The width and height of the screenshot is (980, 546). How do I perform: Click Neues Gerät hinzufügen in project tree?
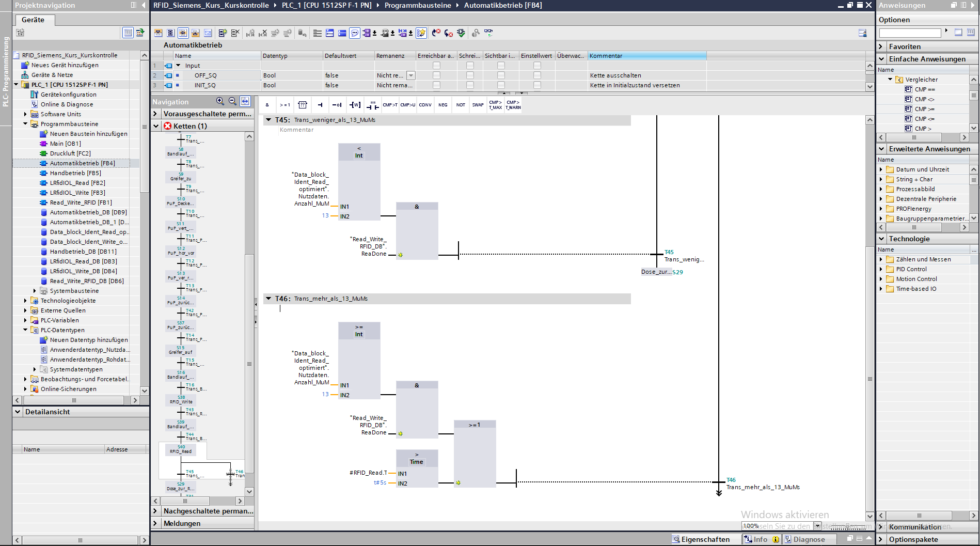(65, 65)
